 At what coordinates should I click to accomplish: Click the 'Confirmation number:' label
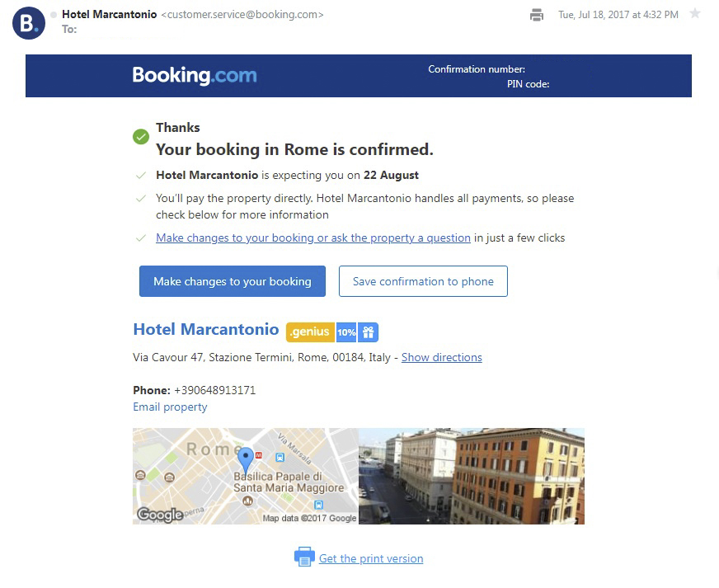(x=477, y=69)
